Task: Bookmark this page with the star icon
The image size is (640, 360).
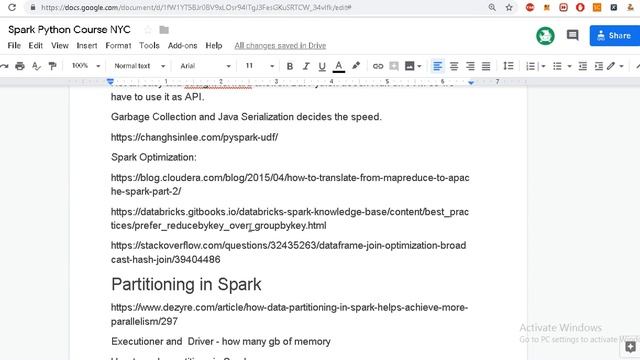Action: point(509,7)
